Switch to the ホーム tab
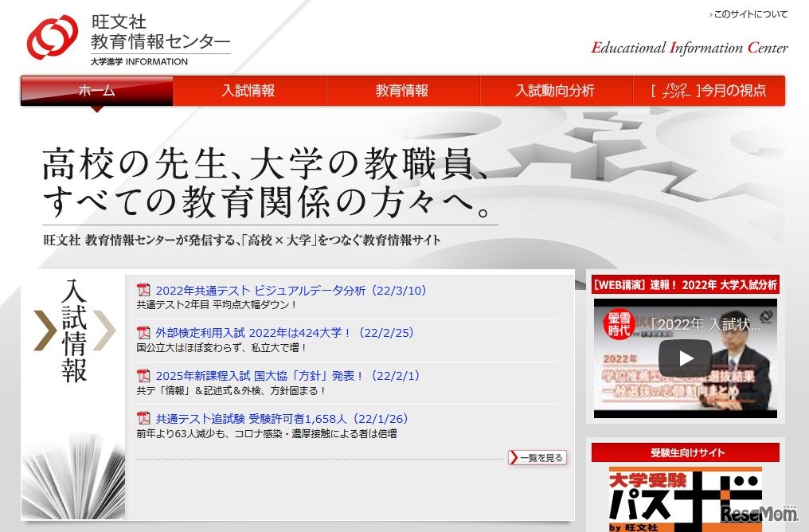The height and width of the screenshot is (532, 809). coord(96,91)
